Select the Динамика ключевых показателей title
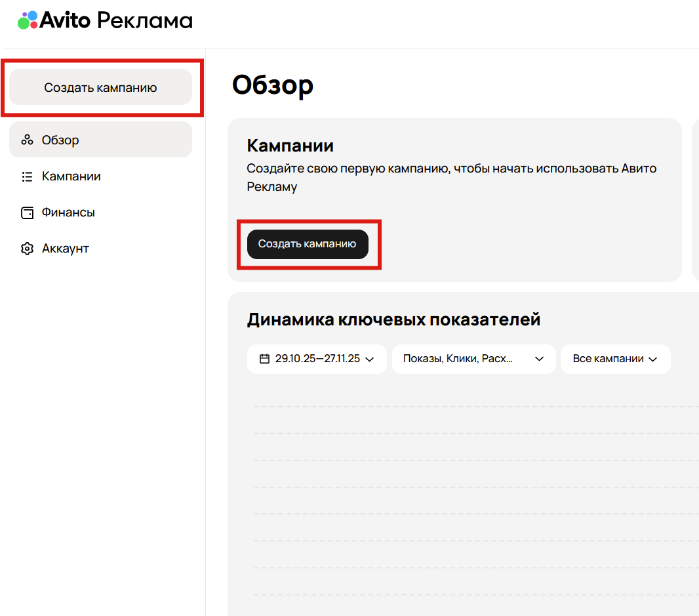 coord(393,319)
